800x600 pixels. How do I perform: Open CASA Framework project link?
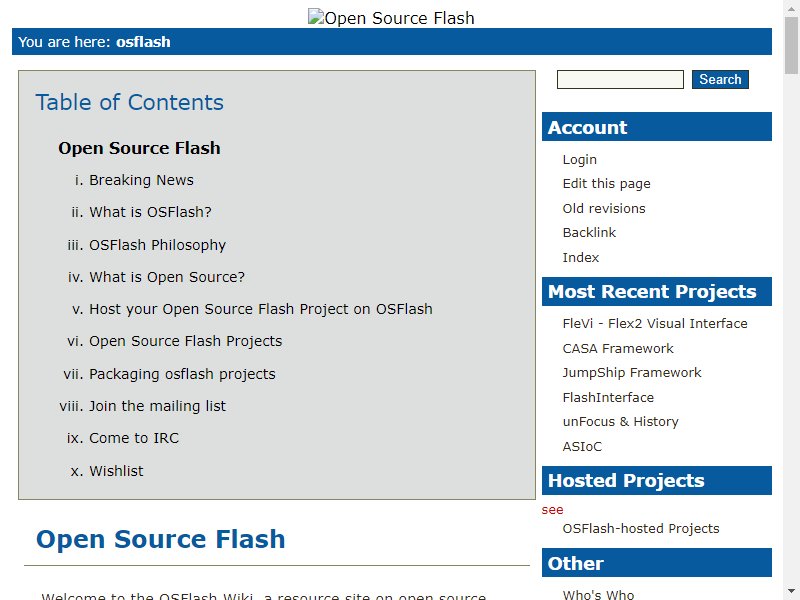click(x=618, y=348)
